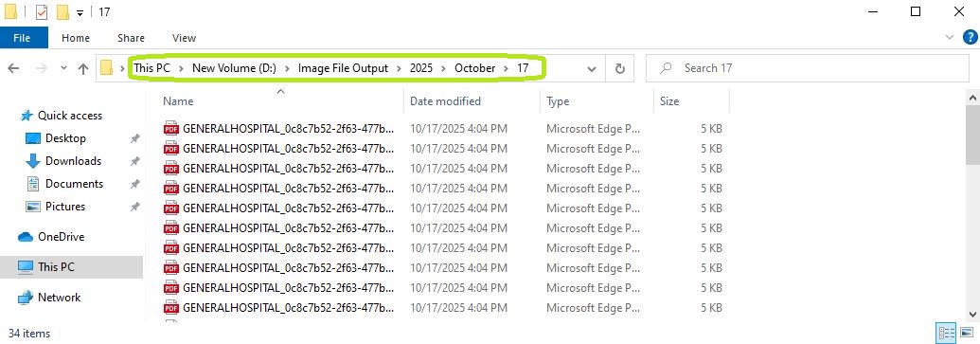
Task: Click the Quick access star icon
Action: [27, 116]
